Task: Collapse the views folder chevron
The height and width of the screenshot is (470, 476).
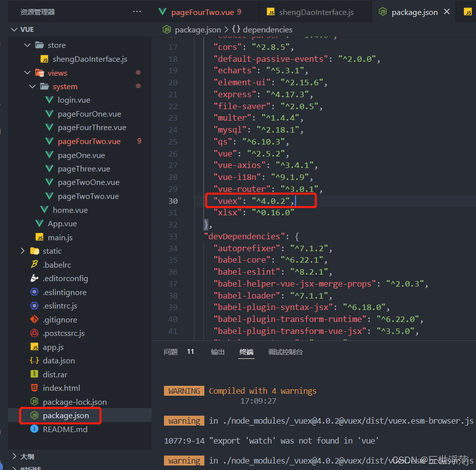Action: tap(27, 73)
